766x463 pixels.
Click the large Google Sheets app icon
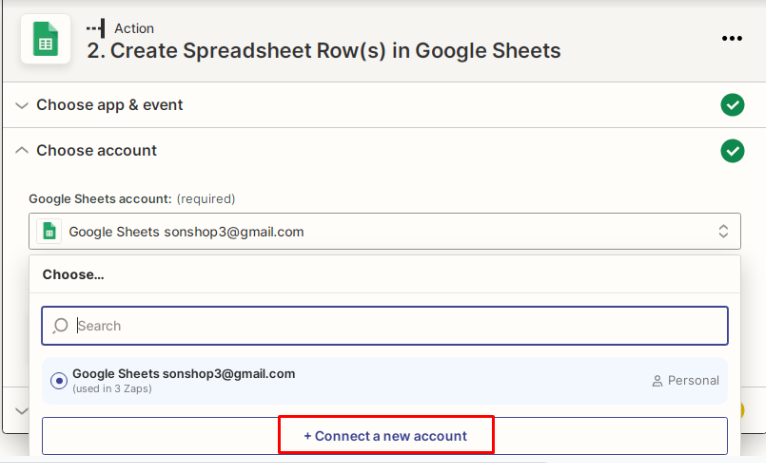(x=45, y=39)
